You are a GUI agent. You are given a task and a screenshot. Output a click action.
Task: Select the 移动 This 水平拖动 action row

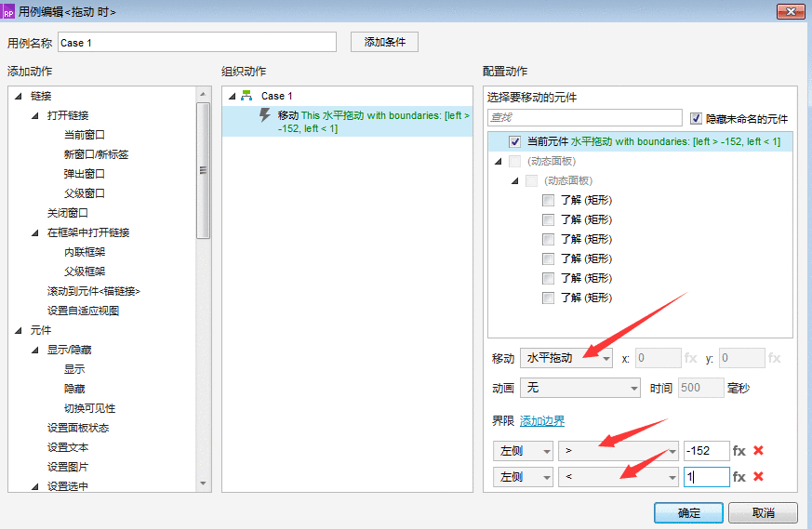click(348, 122)
